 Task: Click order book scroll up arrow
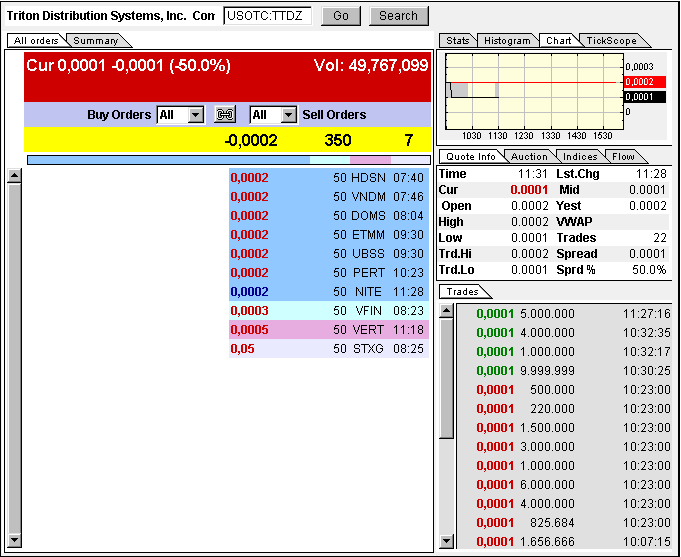pyautogui.click(x=14, y=176)
